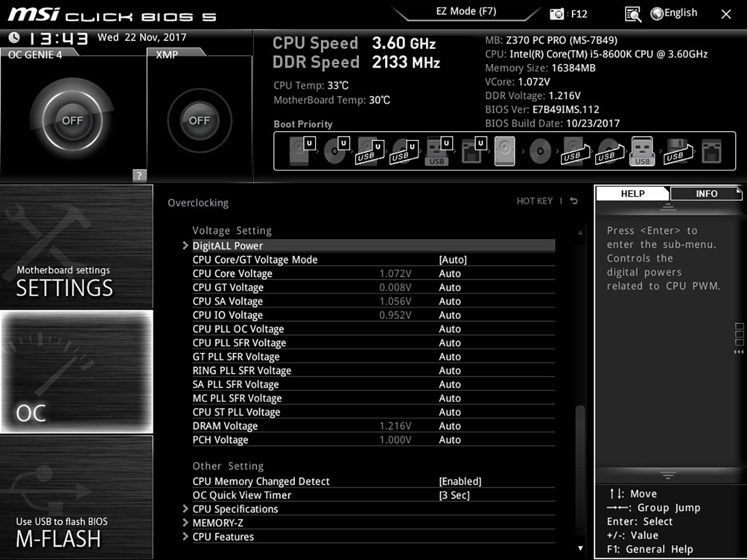Click the scrollbar down arrow of the settings list
747x560 pixels.
click(x=580, y=548)
